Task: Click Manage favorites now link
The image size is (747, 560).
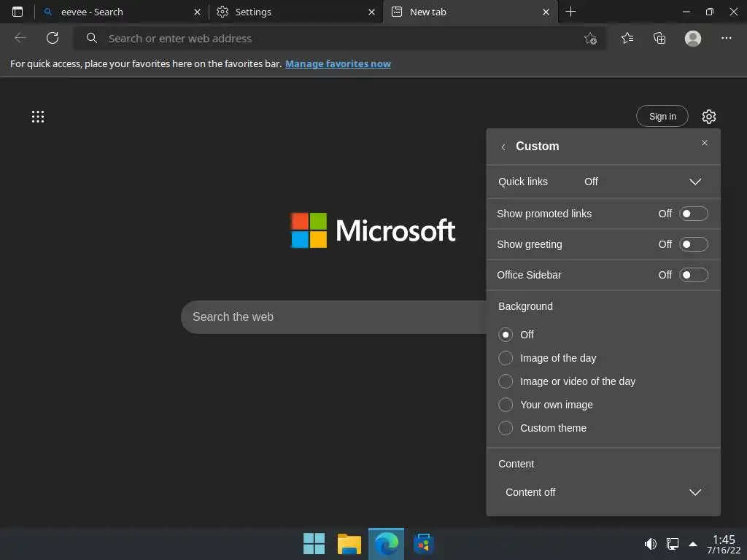Action: 338,64
